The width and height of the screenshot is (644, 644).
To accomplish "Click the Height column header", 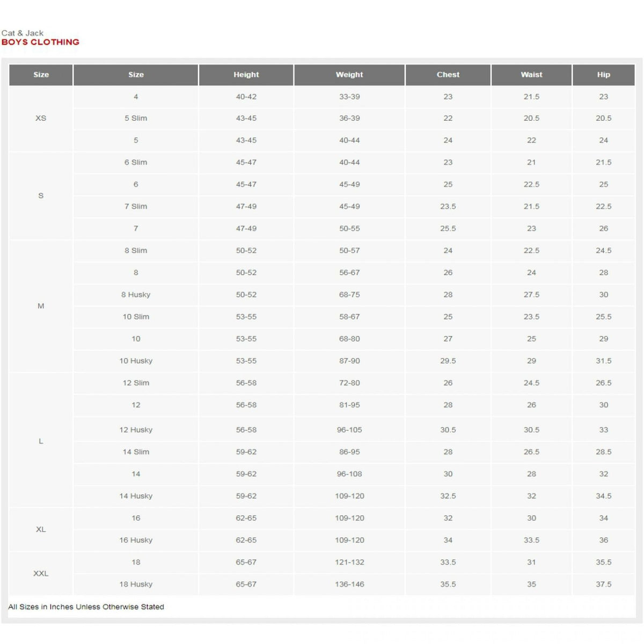I will point(246,75).
